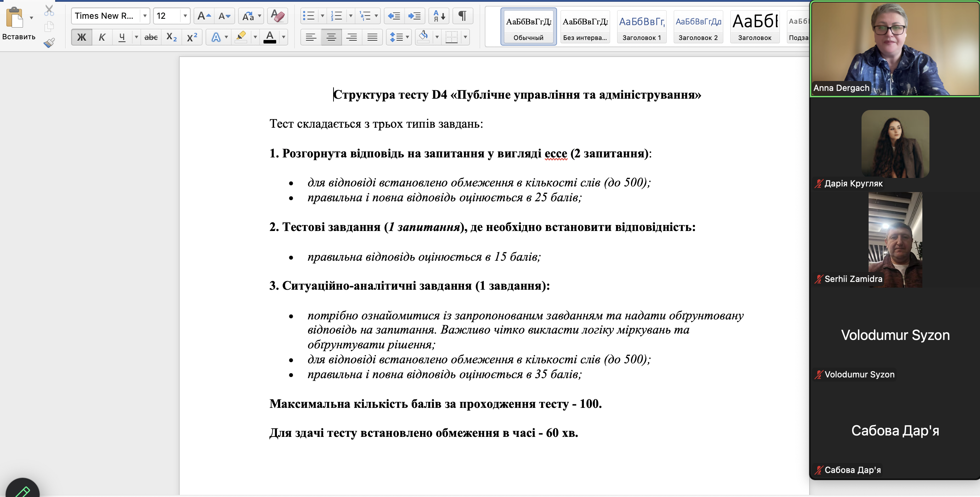Screen dimensions: 980x497
Task: Toggle the paragraph marks (¶) display
Action: [462, 16]
